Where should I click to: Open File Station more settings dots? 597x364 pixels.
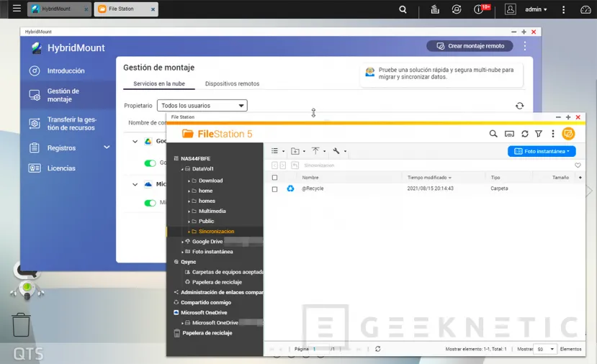(553, 134)
